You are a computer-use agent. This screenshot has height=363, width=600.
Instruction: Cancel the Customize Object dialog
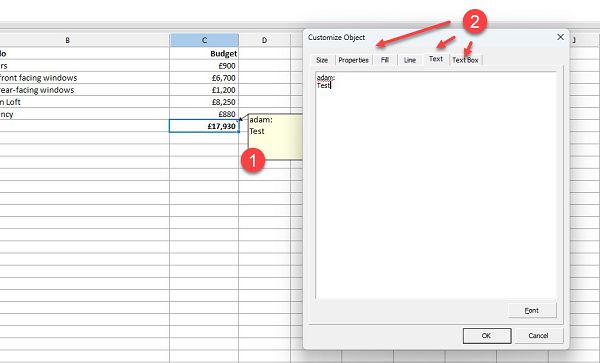coord(538,335)
